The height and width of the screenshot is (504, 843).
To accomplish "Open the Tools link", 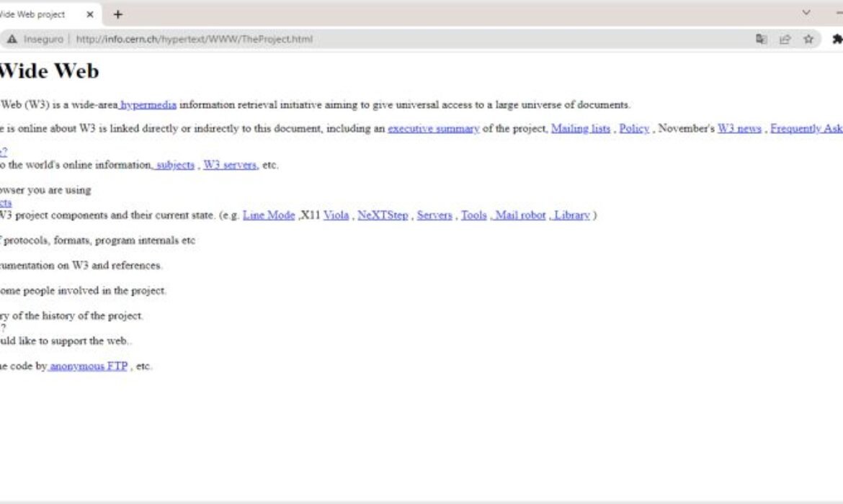I will point(473,215).
